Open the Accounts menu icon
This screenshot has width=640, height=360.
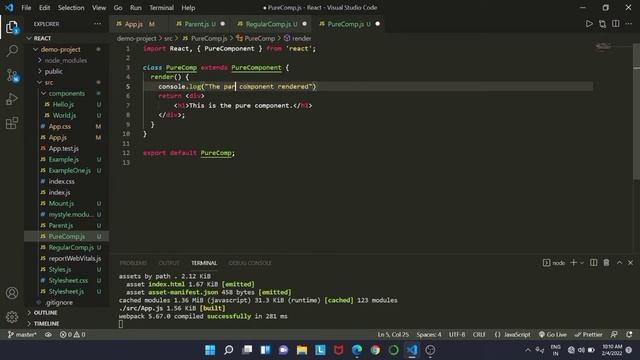coord(12,293)
